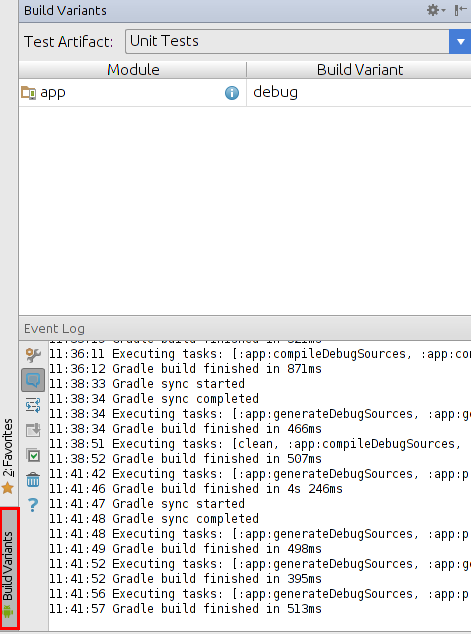This screenshot has width=471, height=634.
Task: Open the debug build variant cell
Action: 359,93
